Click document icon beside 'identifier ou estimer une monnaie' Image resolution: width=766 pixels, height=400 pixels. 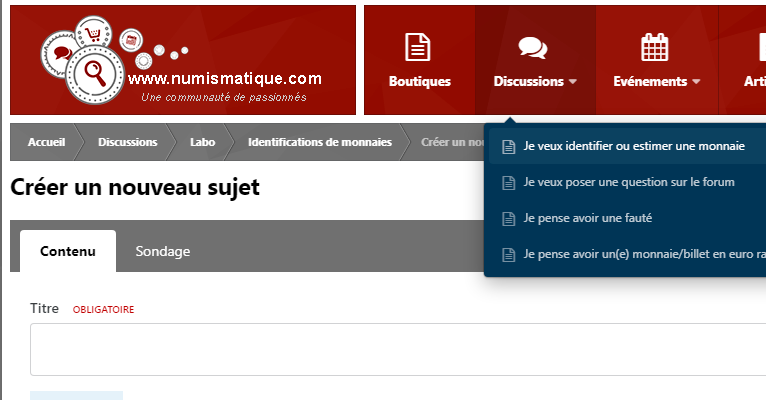coord(509,147)
